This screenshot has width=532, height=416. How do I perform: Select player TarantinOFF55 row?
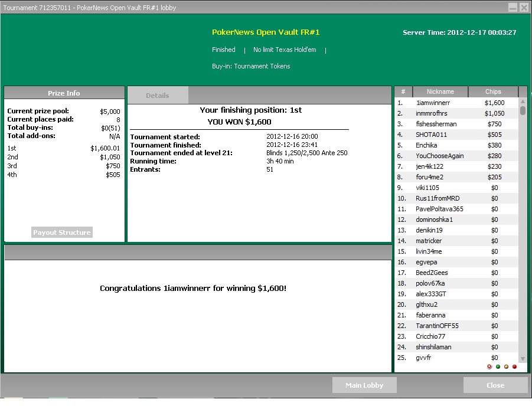pos(456,326)
